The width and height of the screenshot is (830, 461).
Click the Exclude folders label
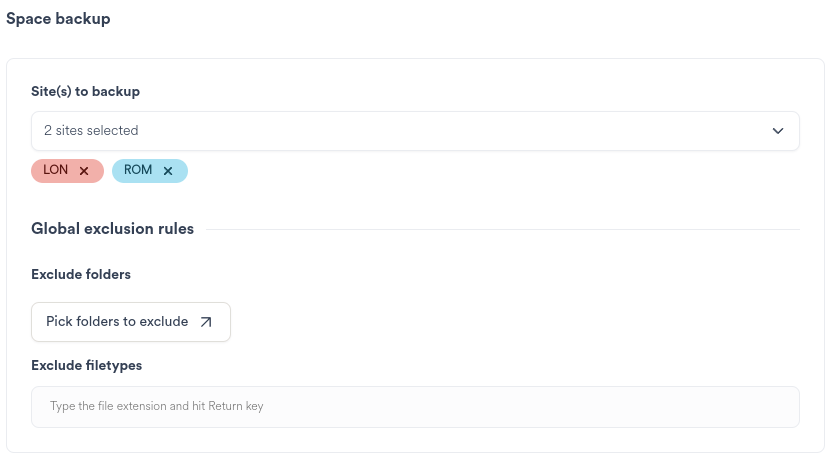coord(81,274)
